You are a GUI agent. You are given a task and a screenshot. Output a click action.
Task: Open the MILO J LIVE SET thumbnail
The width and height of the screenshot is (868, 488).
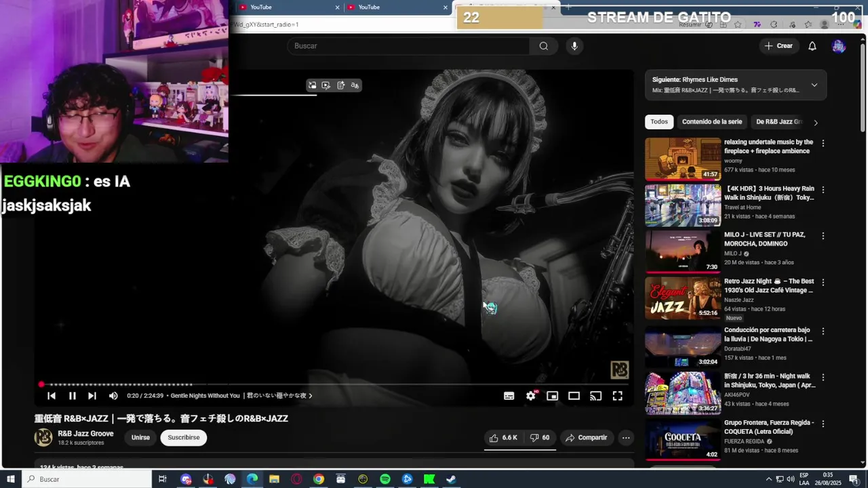683,251
